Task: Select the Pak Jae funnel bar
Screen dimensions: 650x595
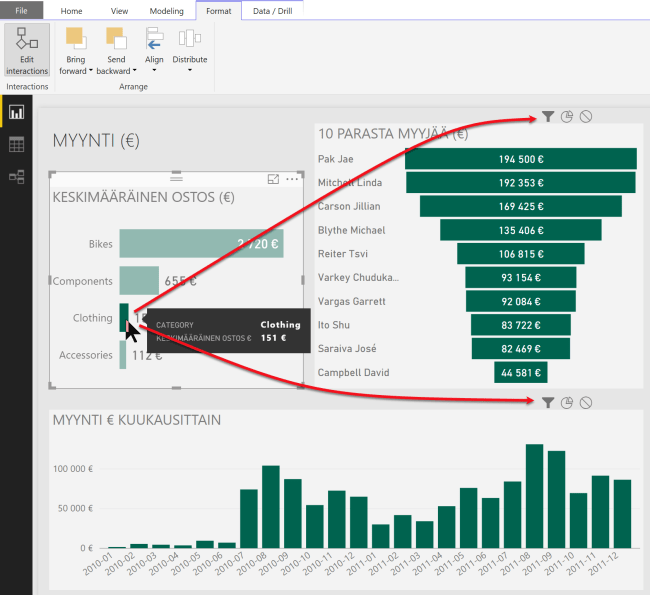Action: [x=520, y=159]
